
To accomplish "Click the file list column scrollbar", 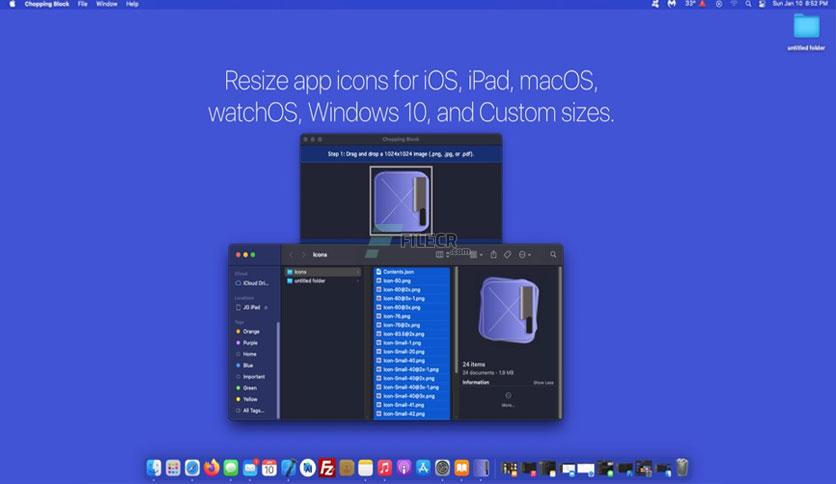I will [x=456, y=320].
